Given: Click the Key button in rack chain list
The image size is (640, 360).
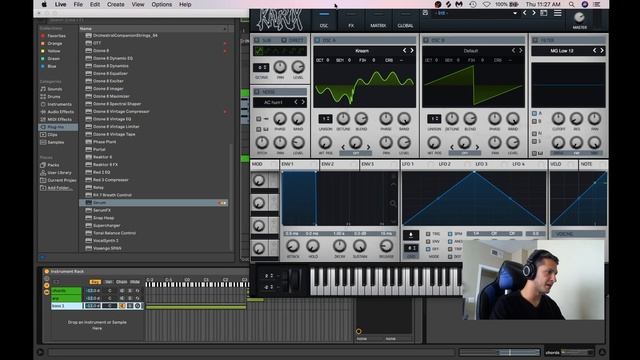Looking at the screenshot, I should coord(95,282).
